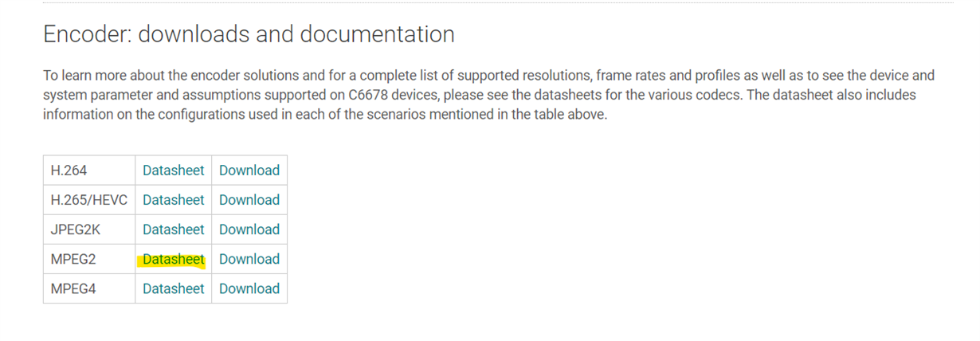
Task: Click the "Encoder: downloads and documentation" heading
Action: tap(249, 34)
